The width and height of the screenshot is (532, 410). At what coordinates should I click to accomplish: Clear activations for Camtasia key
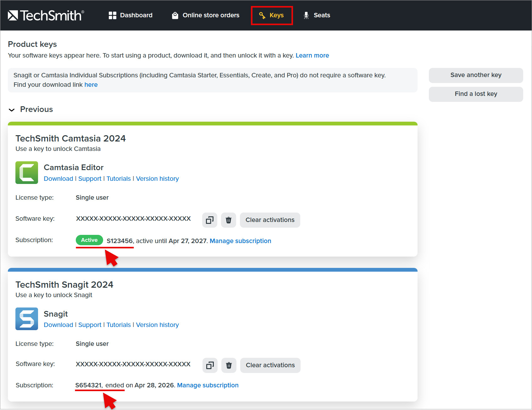(x=270, y=220)
